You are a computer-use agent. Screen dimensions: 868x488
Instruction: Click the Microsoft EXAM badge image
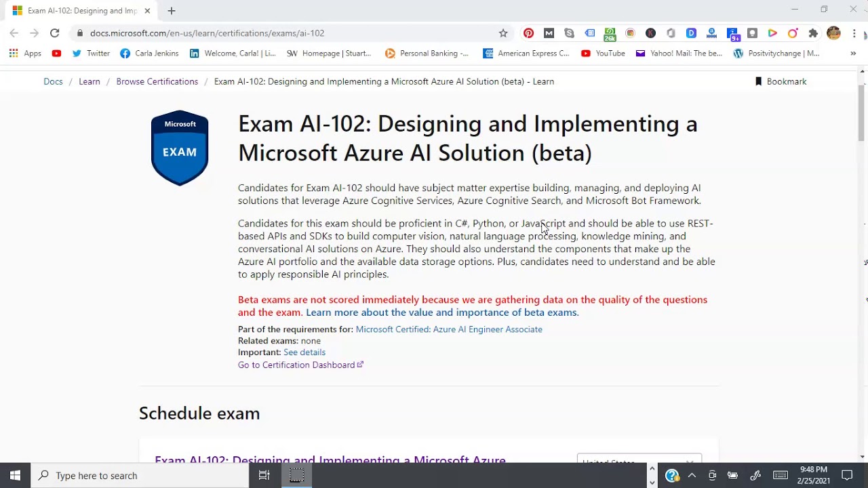tap(180, 148)
